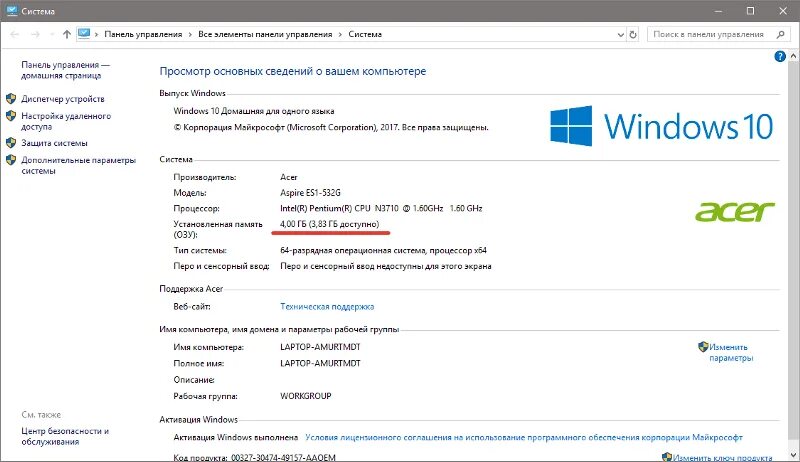Click product code 00327-30474-49157-AAOEM
The image size is (800, 462).
point(283,457)
